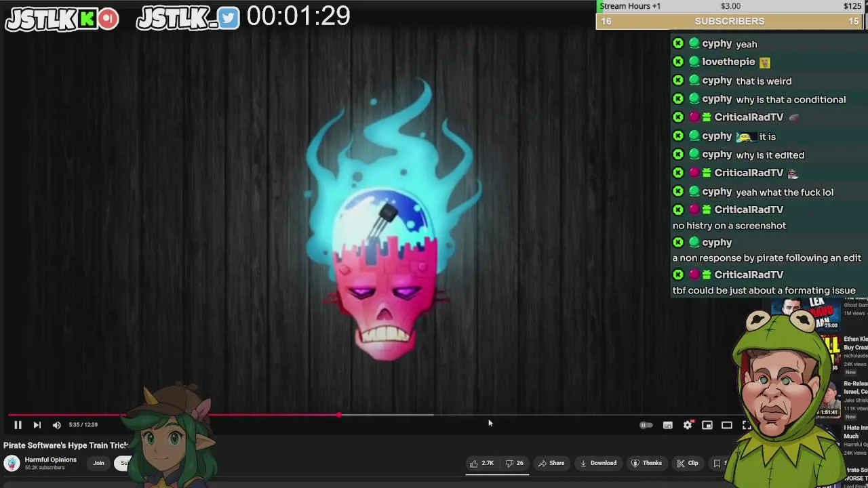The height and width of the screenshot is (488, 868).
Task: Click the $3.00 goal amount
Action: [730, 6]
